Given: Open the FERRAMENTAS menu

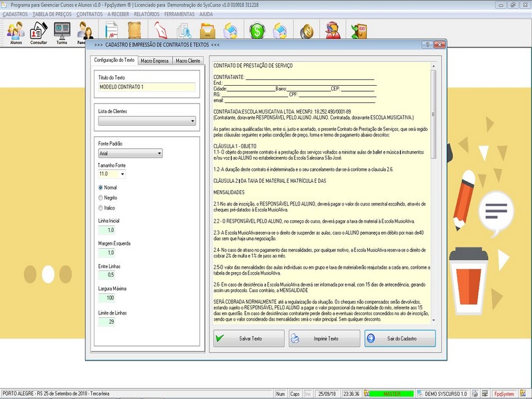Looking at the screenshot, I should 179,14.
